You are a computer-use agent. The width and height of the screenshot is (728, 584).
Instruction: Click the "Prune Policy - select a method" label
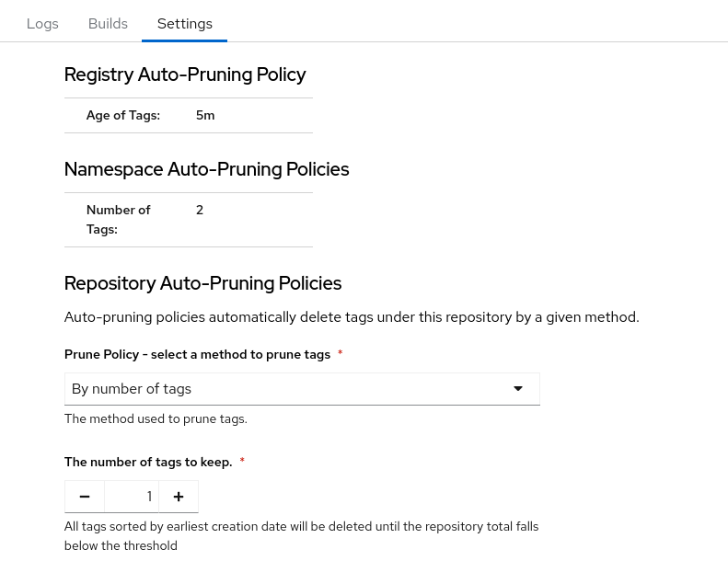(197, 355)
